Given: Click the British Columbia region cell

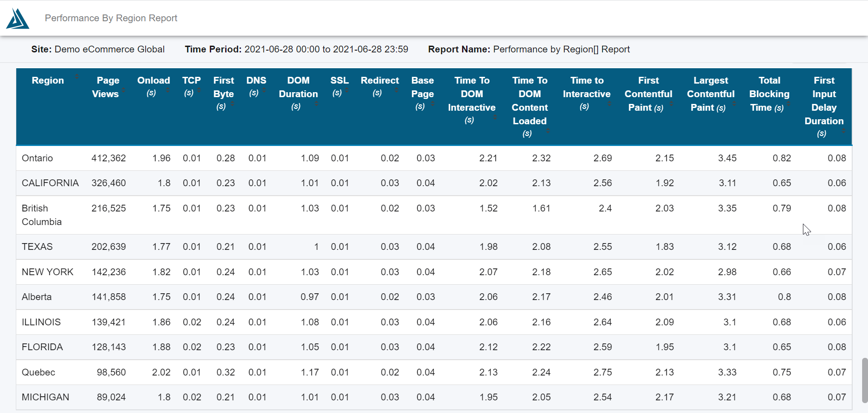Looking at the screenshot, I should pyautogui.click(x=42, y=215).
